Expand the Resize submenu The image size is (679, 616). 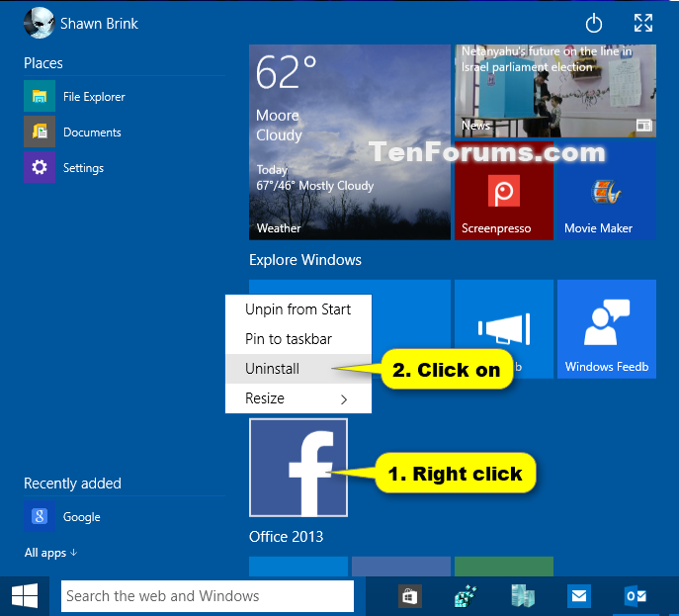[x=298, y=398]
